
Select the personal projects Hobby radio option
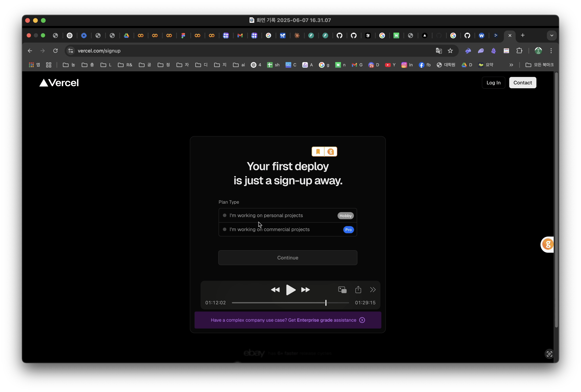point(288,215)
